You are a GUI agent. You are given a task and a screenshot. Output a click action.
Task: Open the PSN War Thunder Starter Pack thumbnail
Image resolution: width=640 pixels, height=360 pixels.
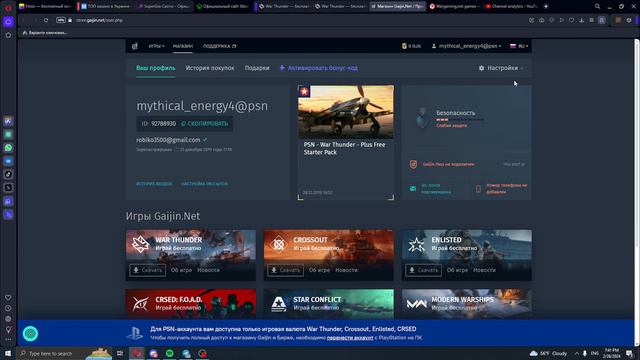click(346, 112)
